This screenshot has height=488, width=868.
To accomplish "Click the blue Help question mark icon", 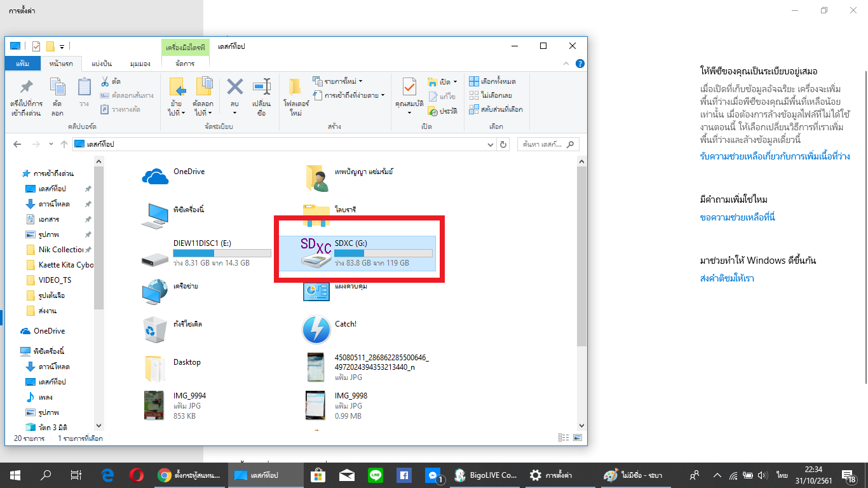I will (580, 64).
